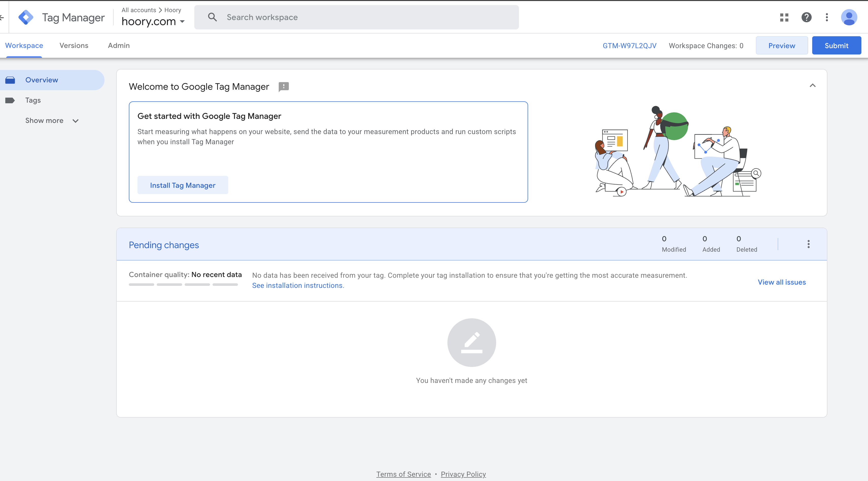Switch to the Workspace tab
Viewport: 868px width, 481px height.
click(x=24, y=45)
